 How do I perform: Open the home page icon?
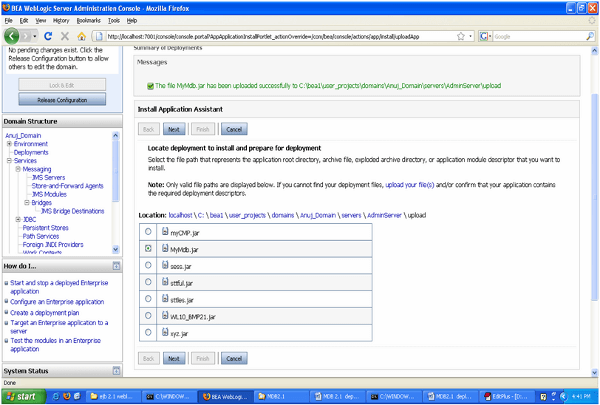(82, 36)
